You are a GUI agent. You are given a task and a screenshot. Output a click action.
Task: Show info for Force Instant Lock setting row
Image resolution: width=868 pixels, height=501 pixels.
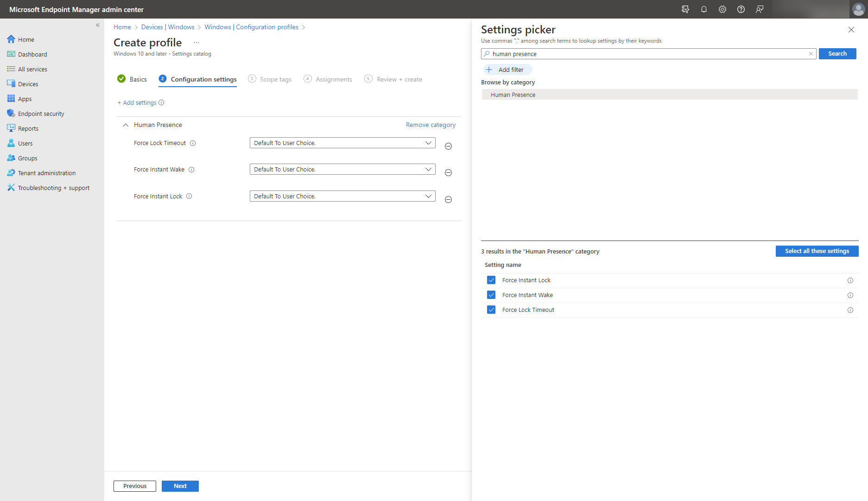189,197
